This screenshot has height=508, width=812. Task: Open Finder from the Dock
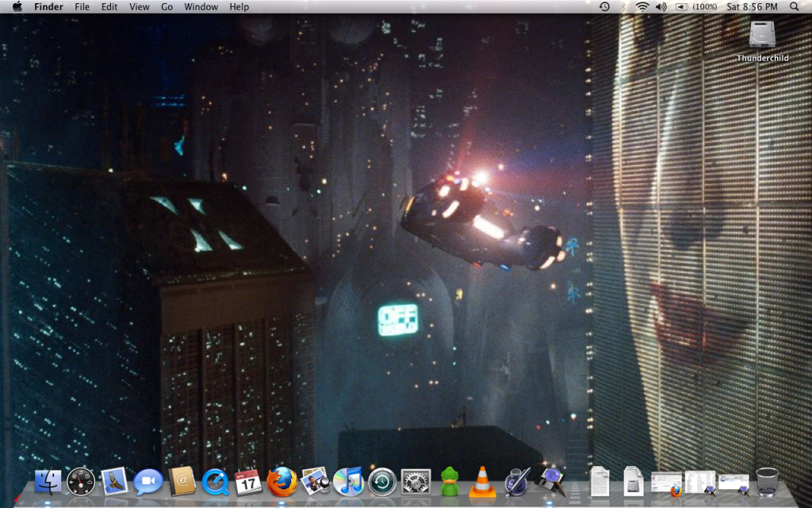48,482
